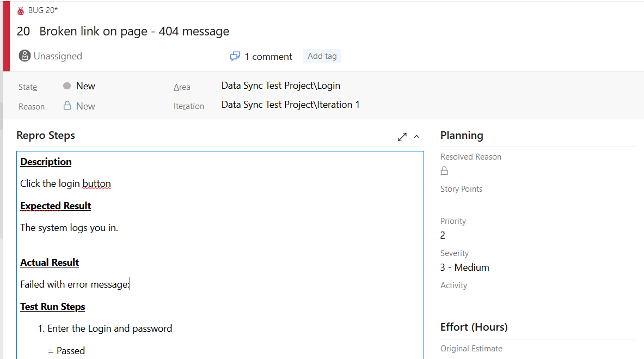Click the Unassigned assignee field
The image size is (644, 359).
click(58, 56)
